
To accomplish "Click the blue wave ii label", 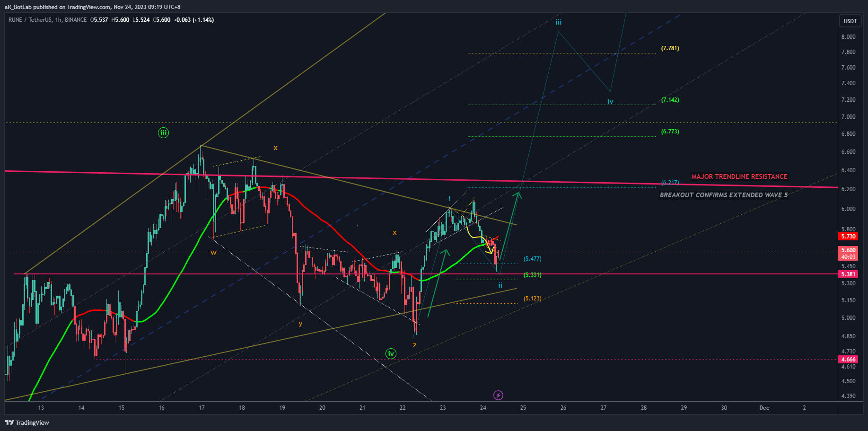I will tap(500, 285).
